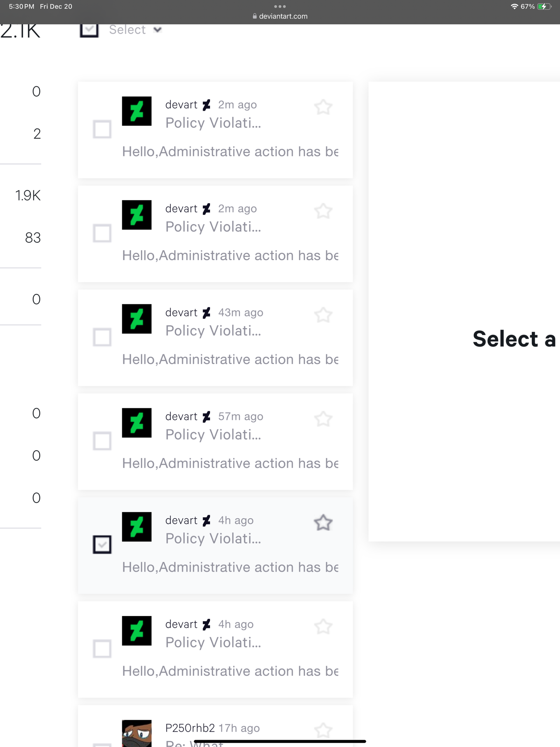Tap the deviantart.com address bar
560x747 pixels.
pyautogui.click(x=280, y=16)
